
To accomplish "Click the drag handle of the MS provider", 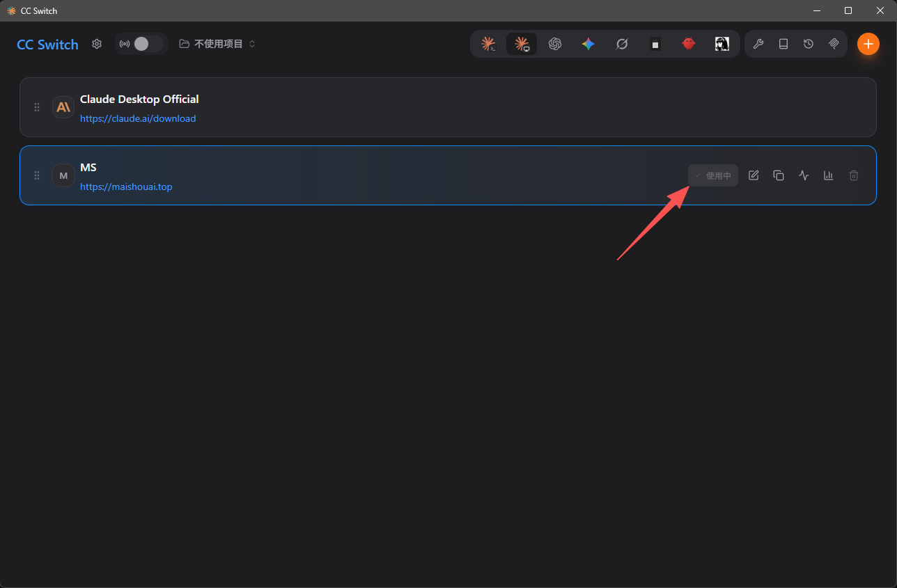I will (x=37, y=175).
